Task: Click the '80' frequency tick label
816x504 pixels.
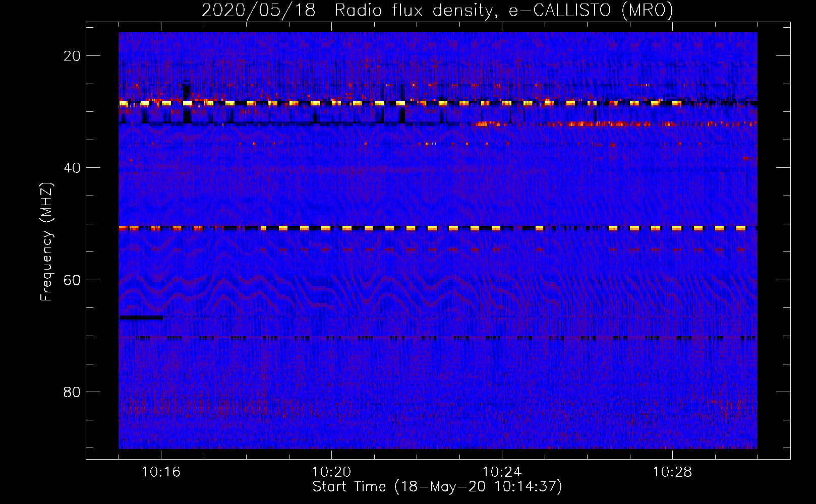Action: coord(72,392)
